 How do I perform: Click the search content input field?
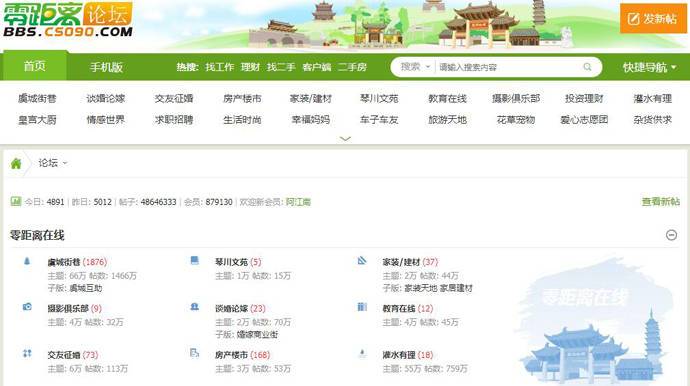pos(508,67)
